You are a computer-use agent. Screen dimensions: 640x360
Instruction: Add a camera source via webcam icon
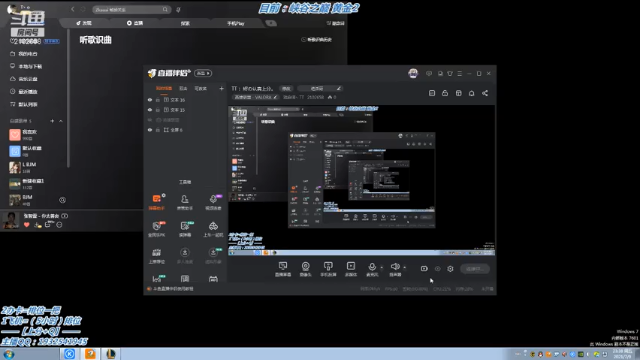coord(305,266)
